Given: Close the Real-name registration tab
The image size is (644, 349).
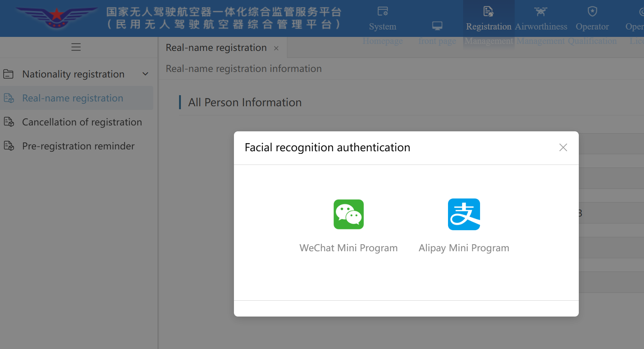Looking at the screenshot, I should pyautogui.click(x=276, y=48).
